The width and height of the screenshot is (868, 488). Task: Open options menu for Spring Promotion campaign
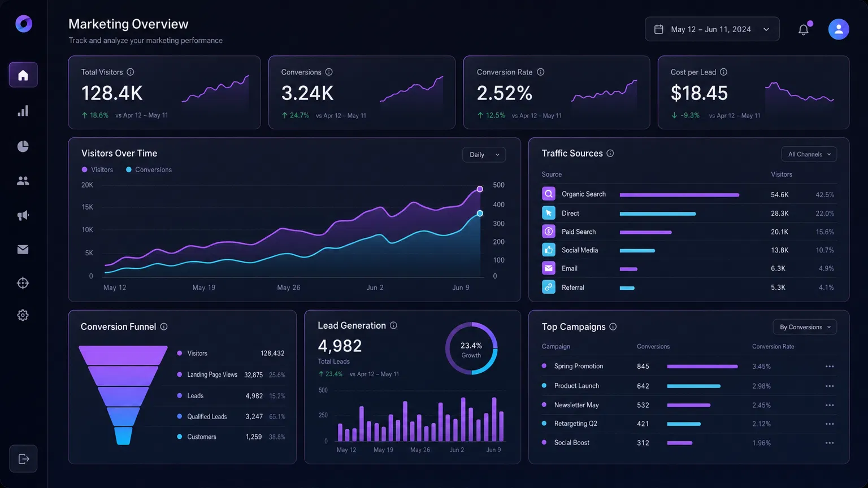(x=830, y=366)
